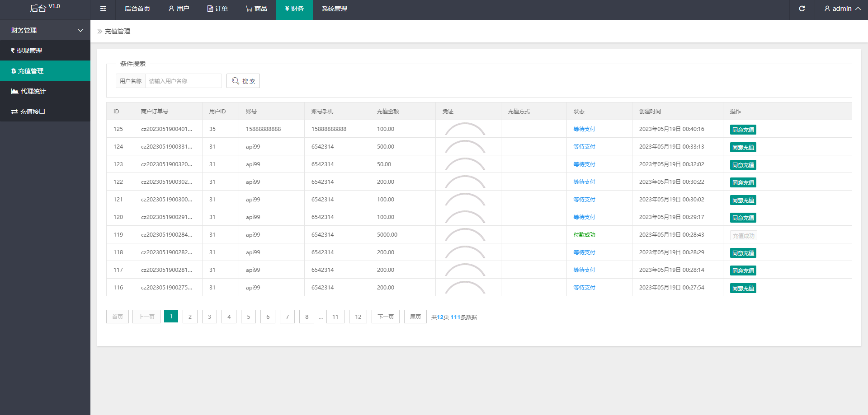Go to 系统管理 menu

(334, 9)
